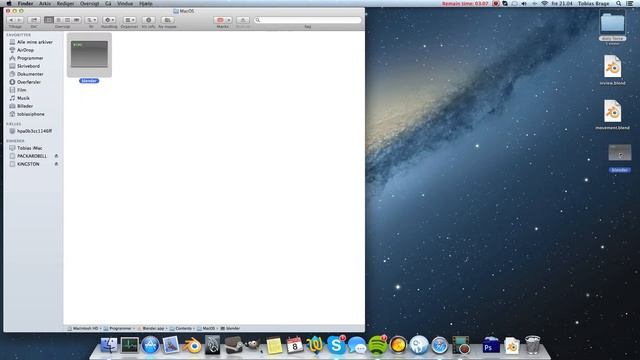The width and height of the screenshot is (640, 360).
Task: Click the Get Info toolbar button
Action: click(x=149, y=20)
